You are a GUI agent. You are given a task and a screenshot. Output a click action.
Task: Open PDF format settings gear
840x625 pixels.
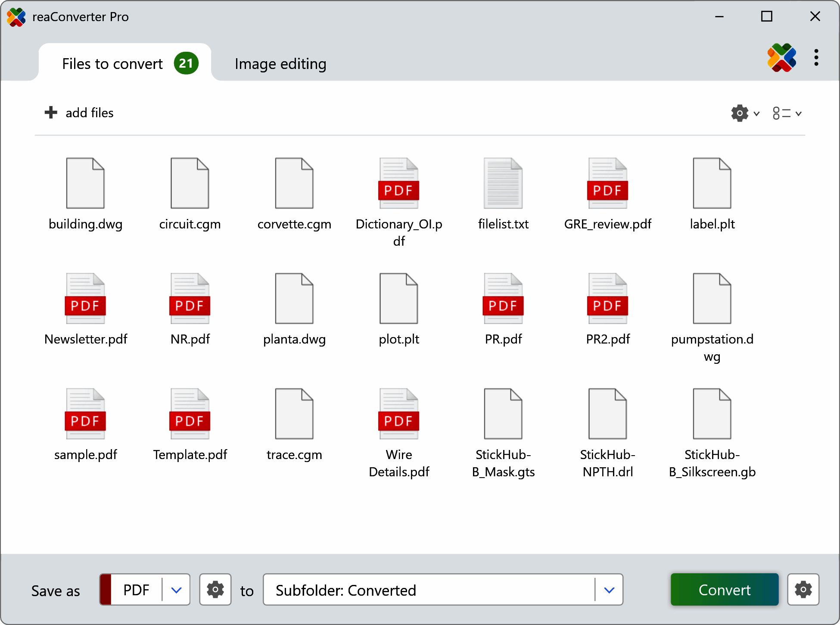coord(215,589)
